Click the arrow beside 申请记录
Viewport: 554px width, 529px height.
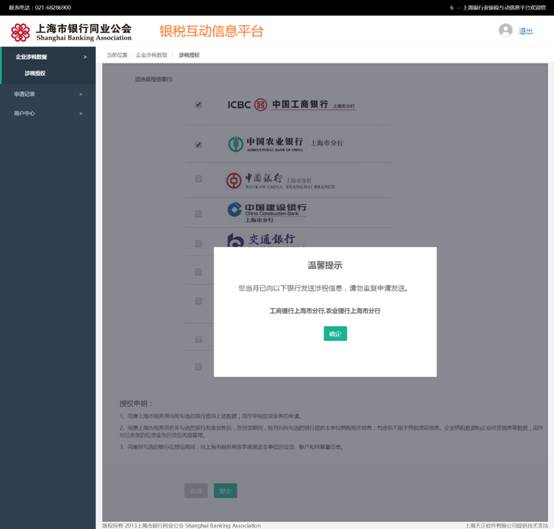[81, 94]
